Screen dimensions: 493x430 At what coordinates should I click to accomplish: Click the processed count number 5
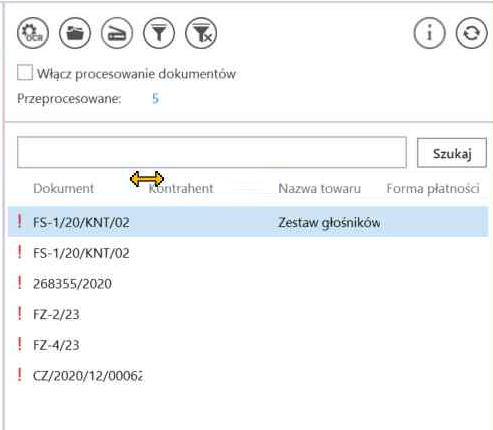155,99
